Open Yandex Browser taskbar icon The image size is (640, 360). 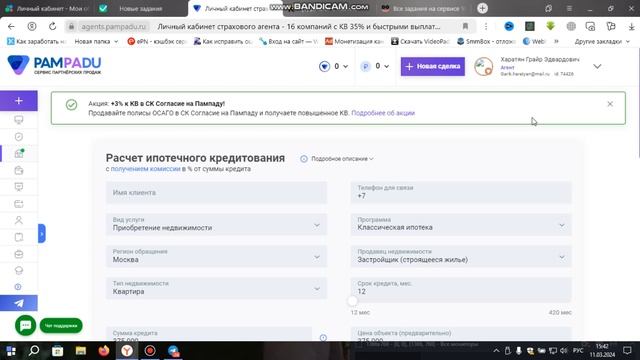click(x=127, y=351)
